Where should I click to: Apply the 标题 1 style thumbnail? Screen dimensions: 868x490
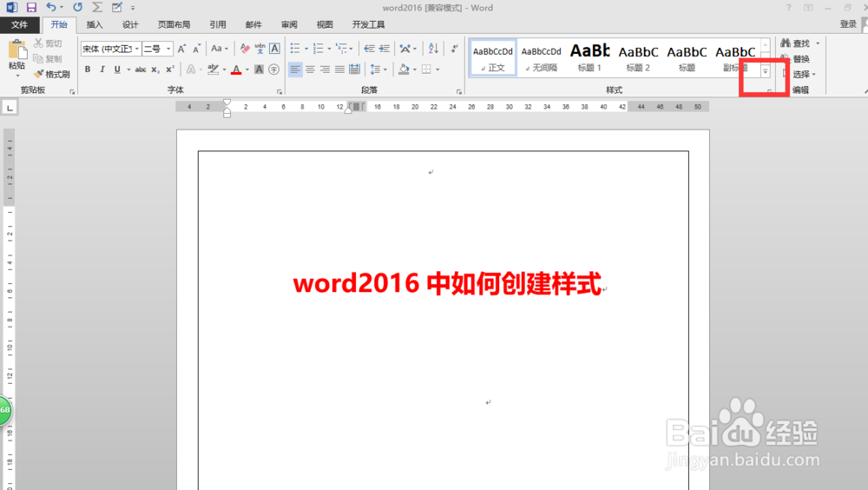(589, 57)
